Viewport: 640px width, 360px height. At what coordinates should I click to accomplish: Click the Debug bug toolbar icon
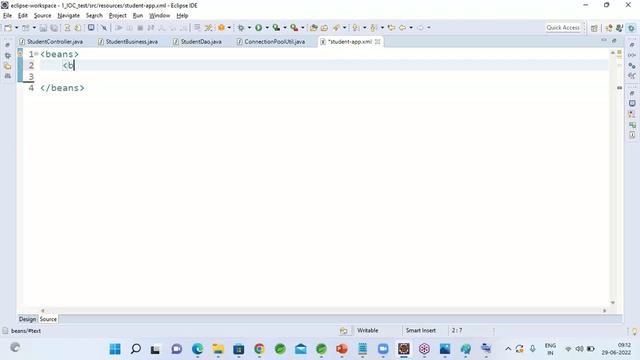[241, 28]
